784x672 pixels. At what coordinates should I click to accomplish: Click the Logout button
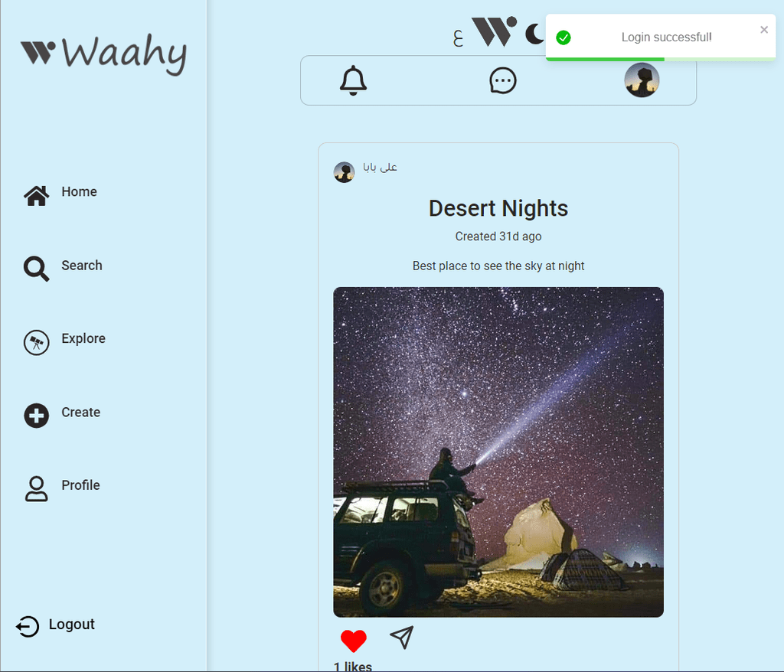coord(55,625)
